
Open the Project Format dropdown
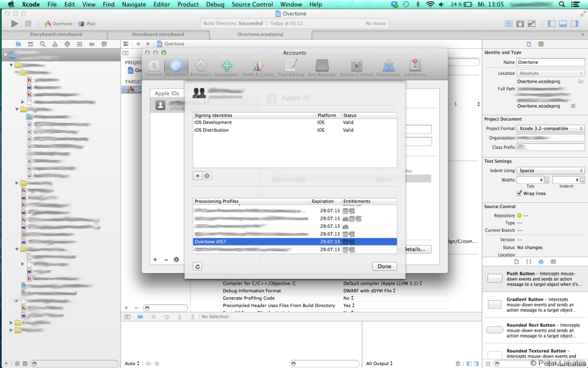pos(551,128)
